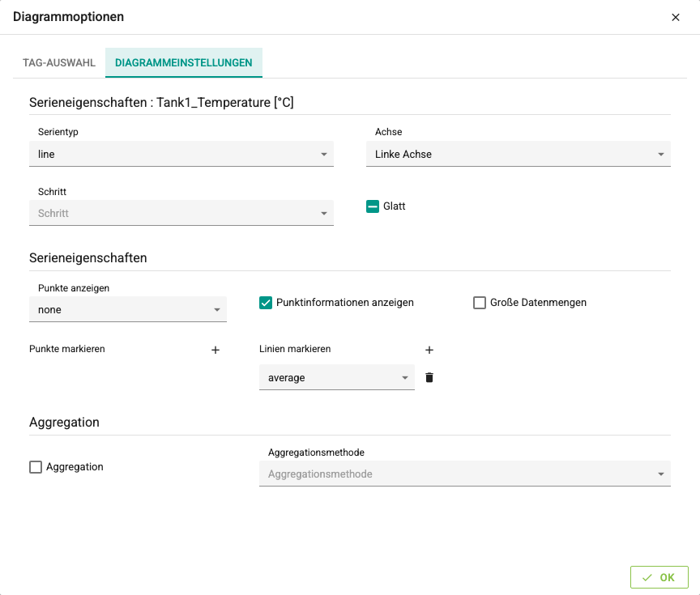The height and width of the screenshot is (595, 700).
Task: Open the Linien markieren dropdown showing average
Action: click(337, 377)
